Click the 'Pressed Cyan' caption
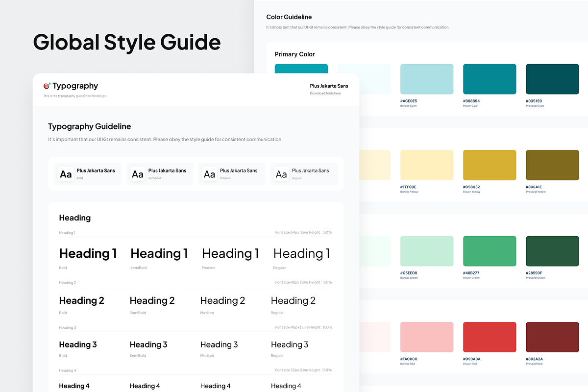 (x=535, y=106)
